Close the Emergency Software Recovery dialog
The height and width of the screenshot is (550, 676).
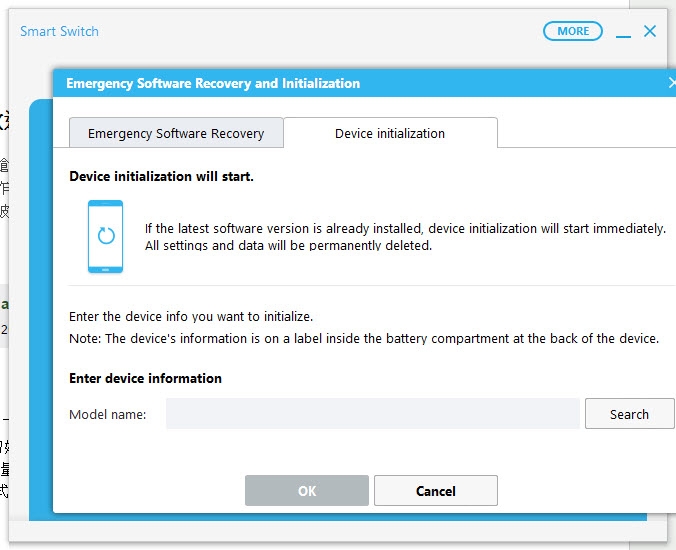point(672,83)
